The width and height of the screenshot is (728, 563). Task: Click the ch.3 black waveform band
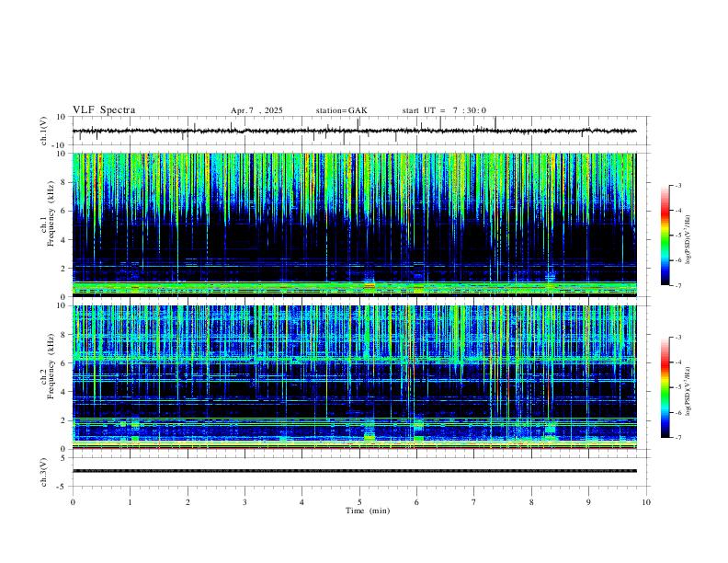tap(354, 471)
